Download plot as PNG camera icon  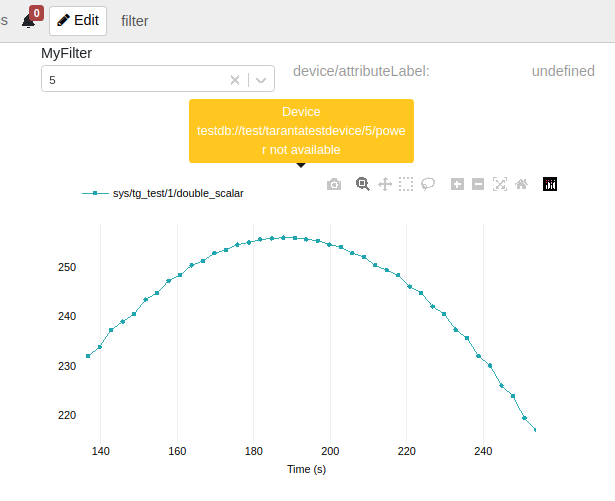pos(334,184)
